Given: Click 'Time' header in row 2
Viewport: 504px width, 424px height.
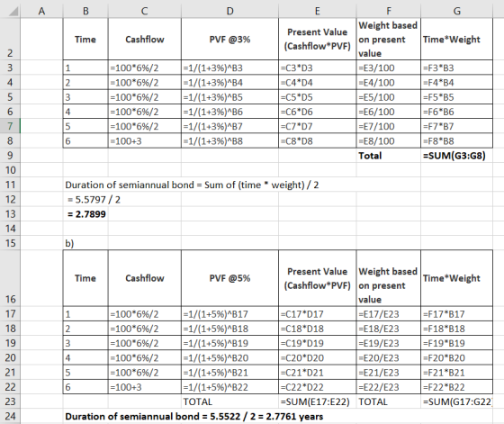Looking at the screenshot, I should click(85, 40).
